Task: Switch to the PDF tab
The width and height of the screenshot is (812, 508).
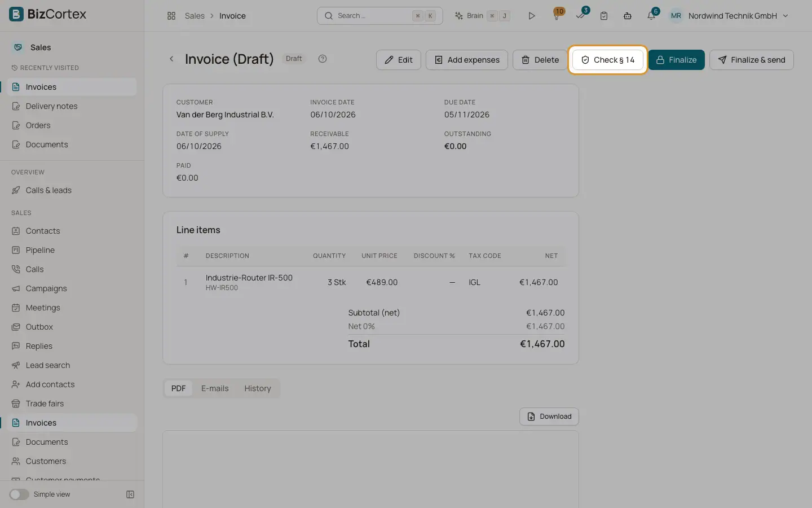Action: click(x=179, y=388)
